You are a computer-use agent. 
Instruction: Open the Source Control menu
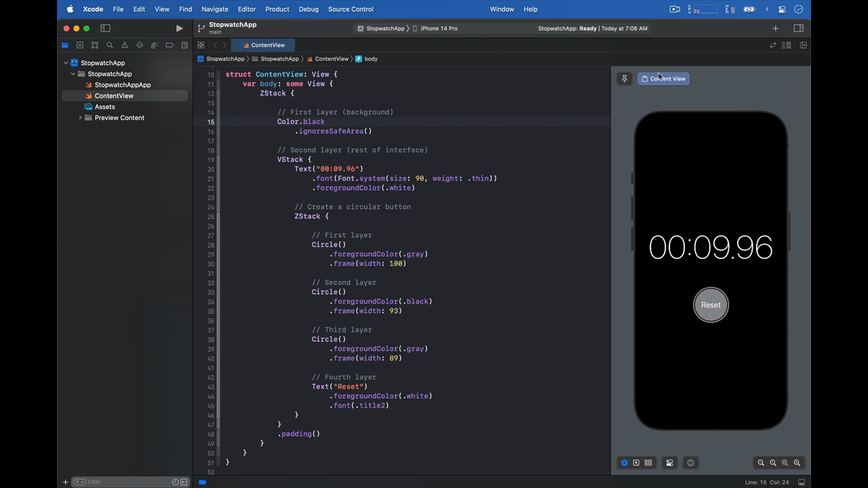[x=351, y=9]
